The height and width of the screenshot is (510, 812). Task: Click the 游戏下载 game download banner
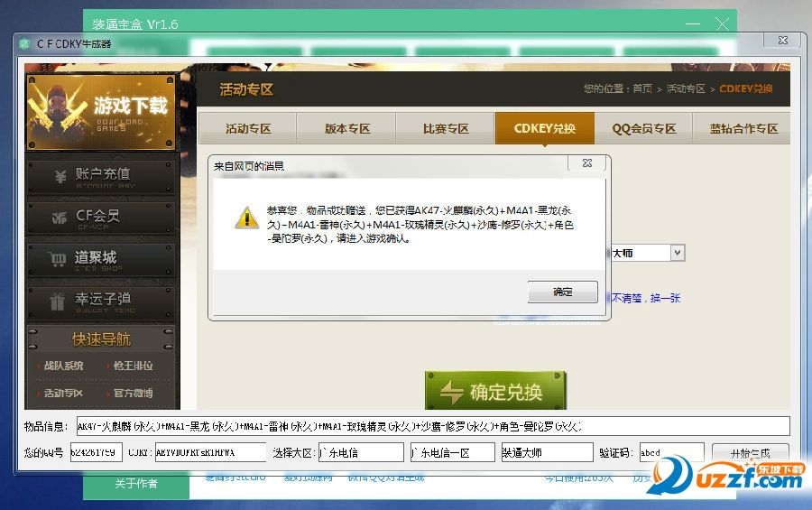click(101, 113)
